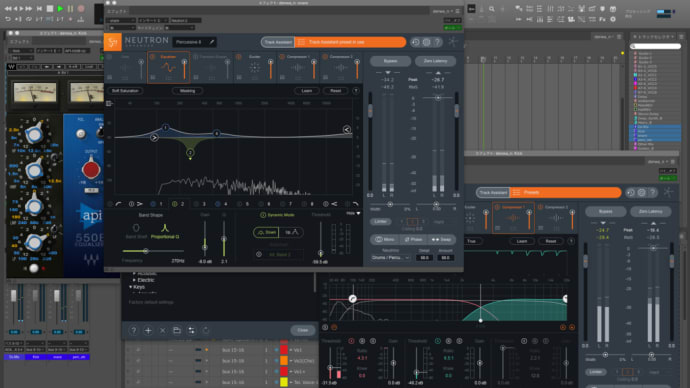The width and height of the screenshot is (690, 388).
Task: Edit preset name with pencil icon
Action: pyautogui.click(x=212, y=42)
